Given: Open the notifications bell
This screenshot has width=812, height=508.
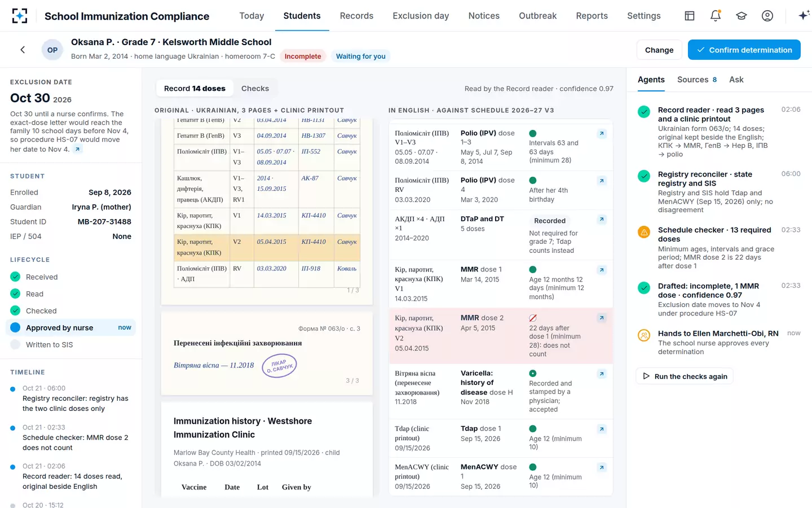Looking at the screenshot, I should pos(716,16).
